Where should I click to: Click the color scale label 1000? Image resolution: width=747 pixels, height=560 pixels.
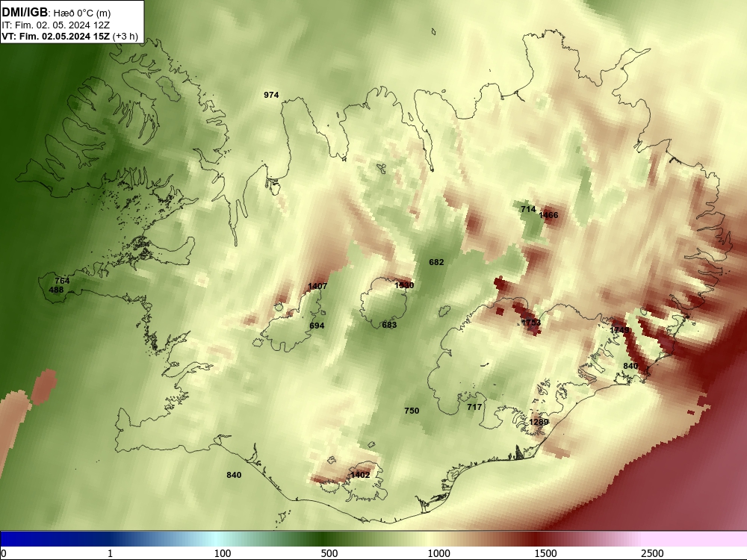pos(438,553)
